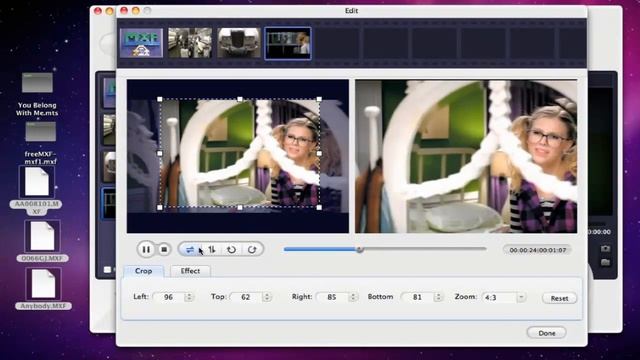
Task: Toggle the checkbox in the back window list
Action: 107,270
